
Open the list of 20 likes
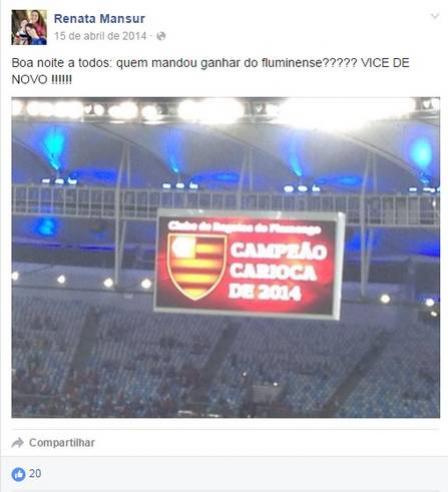(35, 474)
